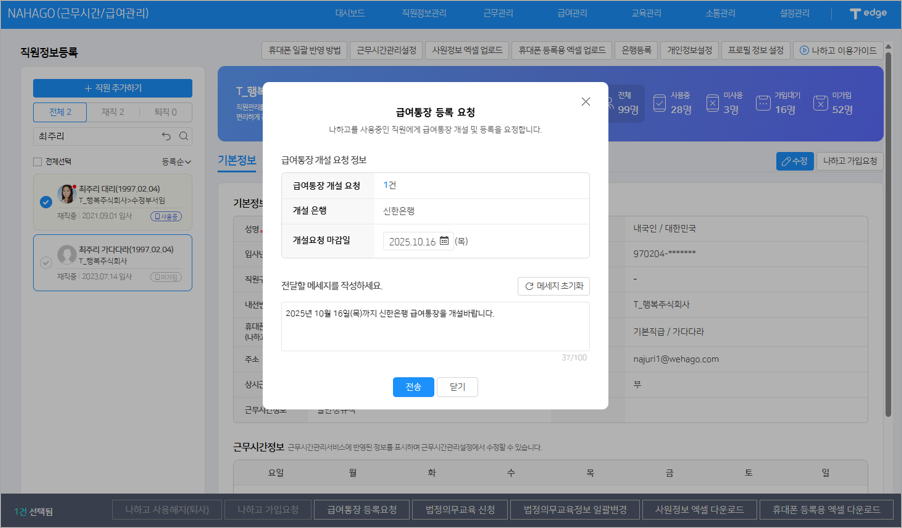This screenshot has width=902, height=528.
Task: Open the 등록순 sort dropdown
Action: tap(176, 162)
